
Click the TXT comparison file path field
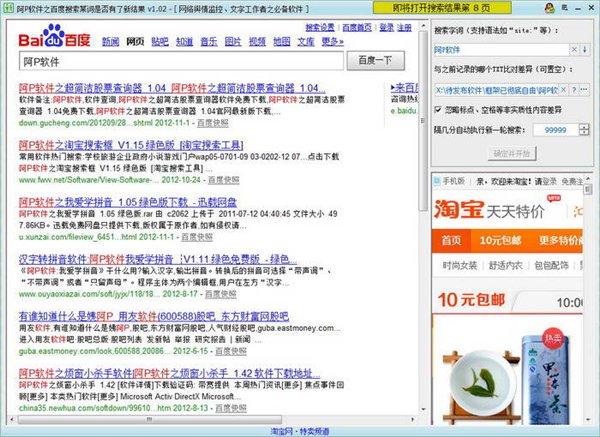[x=496, y=90]
